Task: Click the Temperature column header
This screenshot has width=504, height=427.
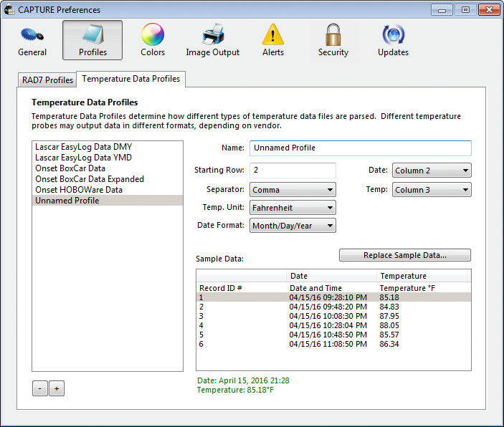Action: point(422,276)
